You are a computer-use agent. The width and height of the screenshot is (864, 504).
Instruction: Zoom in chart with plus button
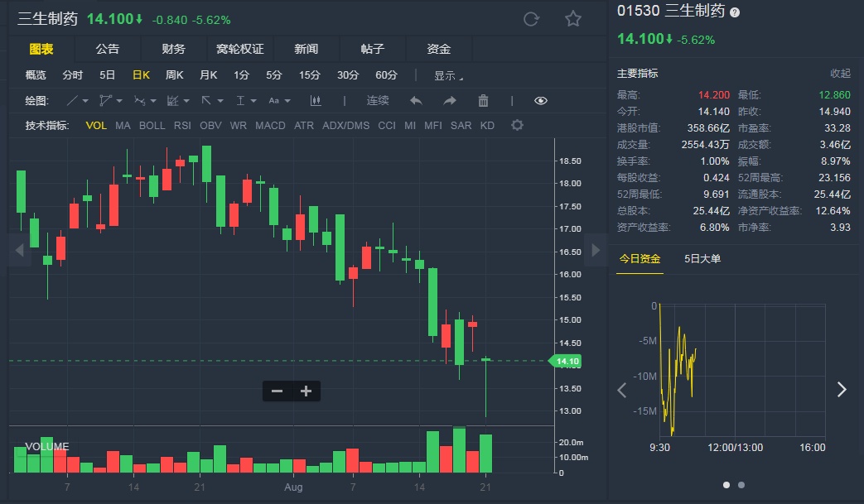tap(306, 391)
